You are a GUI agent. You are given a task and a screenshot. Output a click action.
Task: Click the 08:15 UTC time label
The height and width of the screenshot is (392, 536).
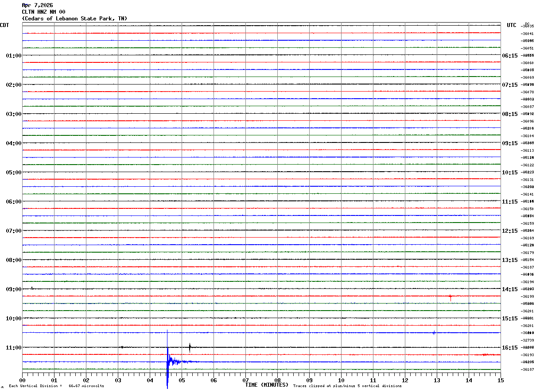click(x=510, y=114)
